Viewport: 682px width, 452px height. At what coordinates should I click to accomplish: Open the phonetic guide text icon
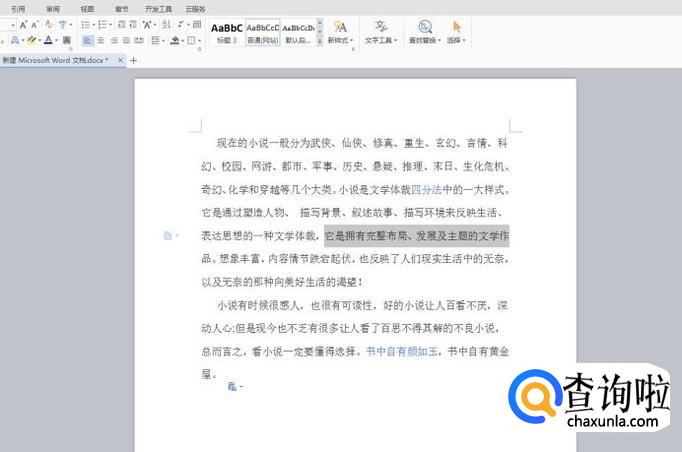point(62,25)
